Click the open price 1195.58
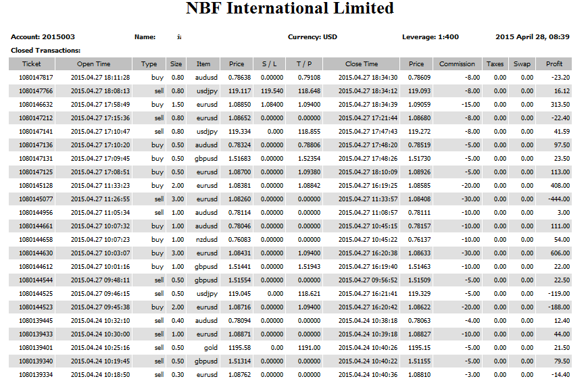 coord(239,347)
